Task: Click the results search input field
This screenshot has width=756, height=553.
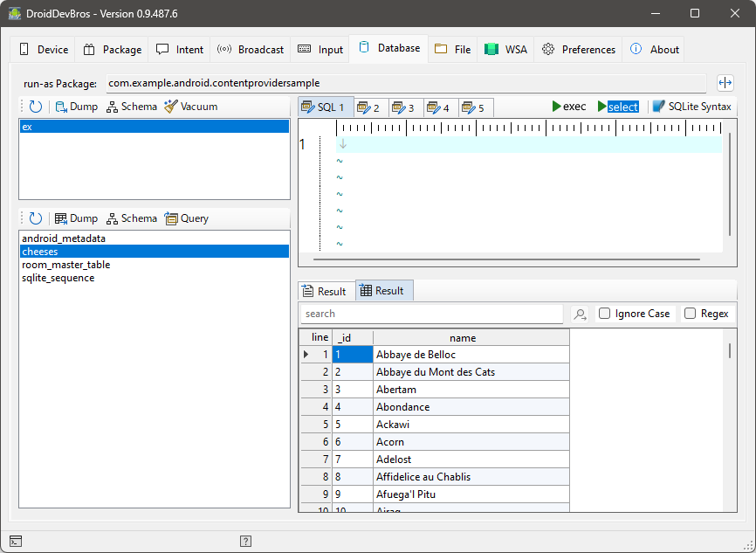Action: point(431,314)
